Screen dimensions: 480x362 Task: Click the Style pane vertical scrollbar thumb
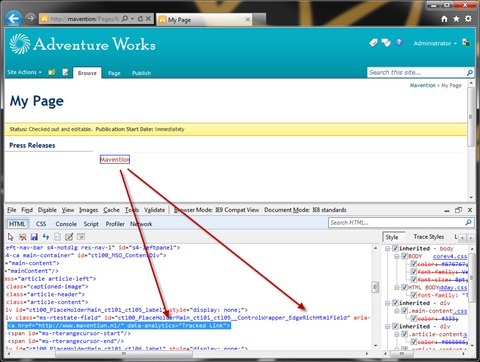(471, 278)
